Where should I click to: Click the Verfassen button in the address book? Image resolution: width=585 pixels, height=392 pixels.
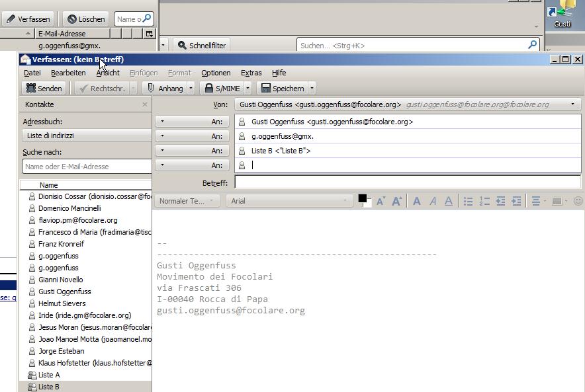28,19
